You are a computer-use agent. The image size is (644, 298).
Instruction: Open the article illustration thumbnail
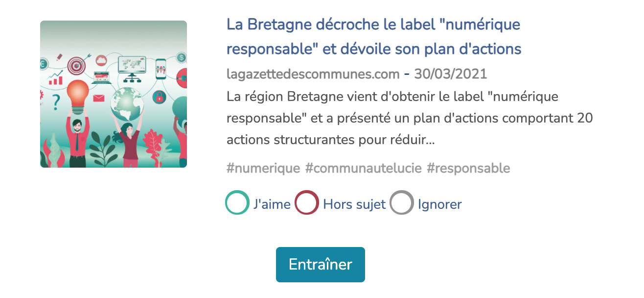(x=114, y=94)
